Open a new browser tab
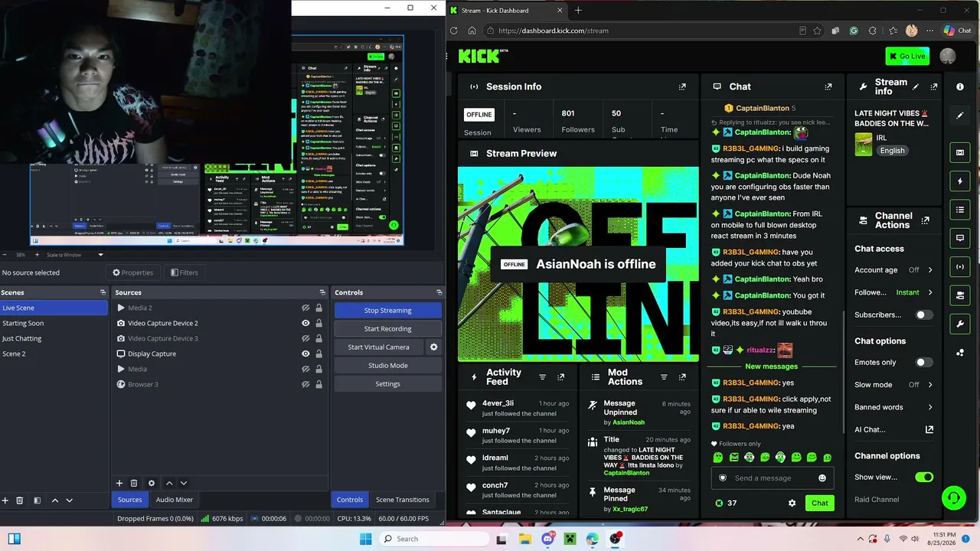The width and height of the screenshot is (980, 551). click(x=578, y=10)
